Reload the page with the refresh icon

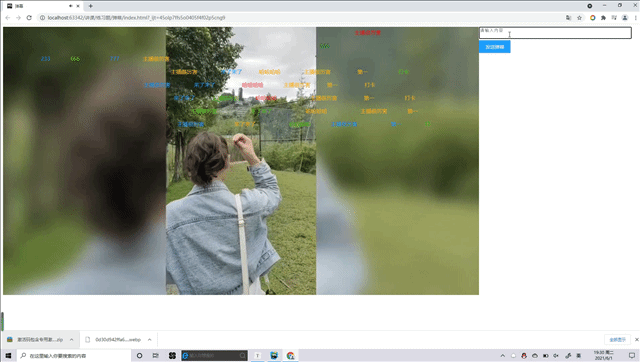tap(29, 18)
